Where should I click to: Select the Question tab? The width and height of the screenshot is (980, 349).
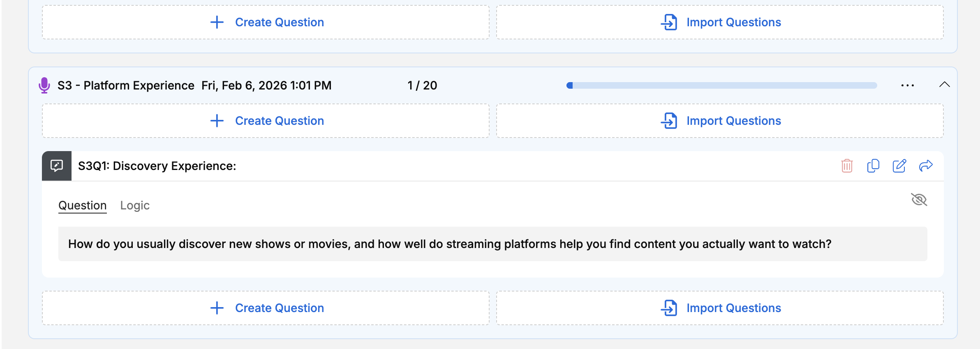click(83, 205)
